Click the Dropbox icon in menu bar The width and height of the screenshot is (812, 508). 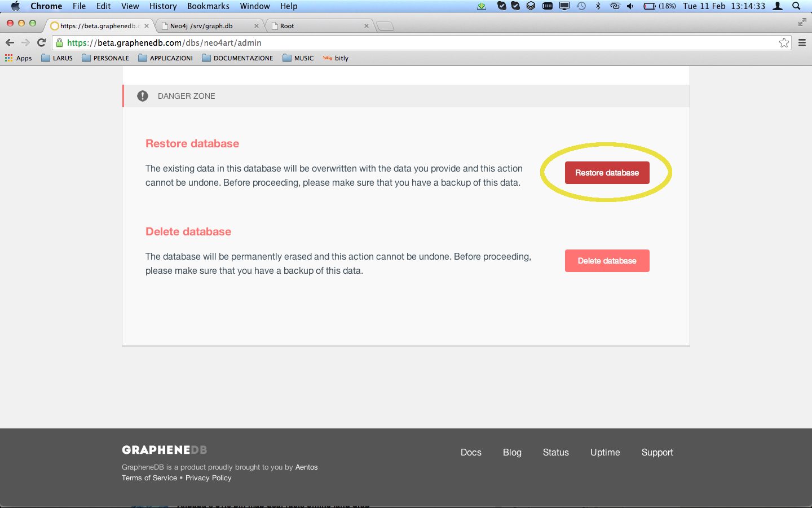(x=531, y=6)
